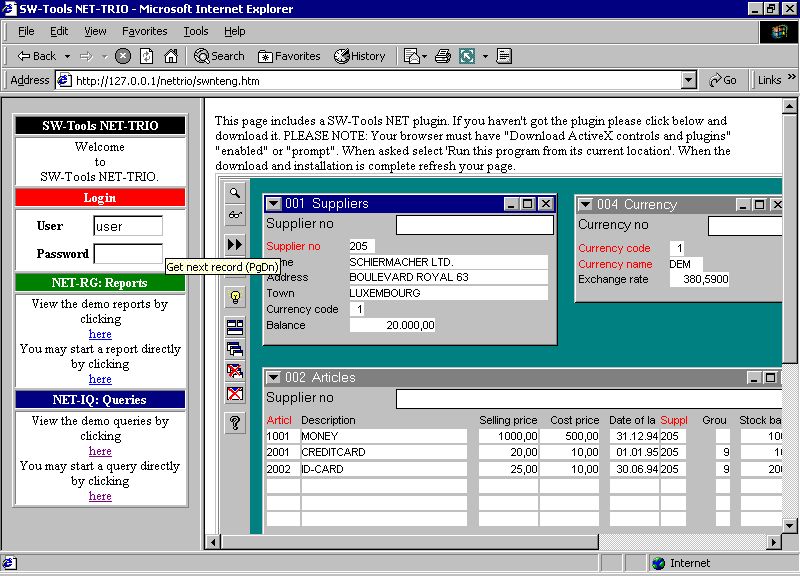Click the Supplier no field in Suppliers window
800x576 pixels.
[x=474, y=226]
